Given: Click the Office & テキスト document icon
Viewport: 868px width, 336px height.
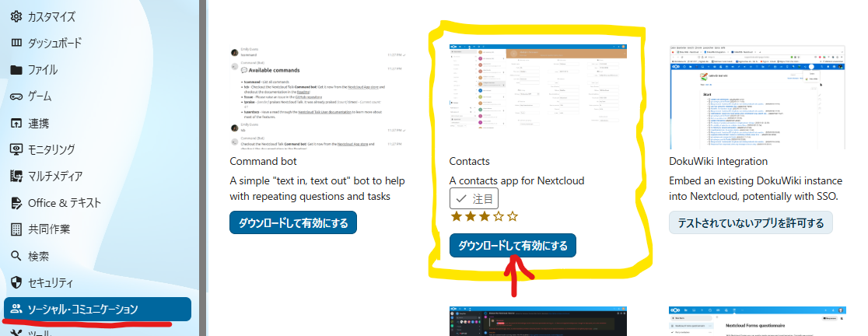Looking at the screenshot, I should pos(16,202).
